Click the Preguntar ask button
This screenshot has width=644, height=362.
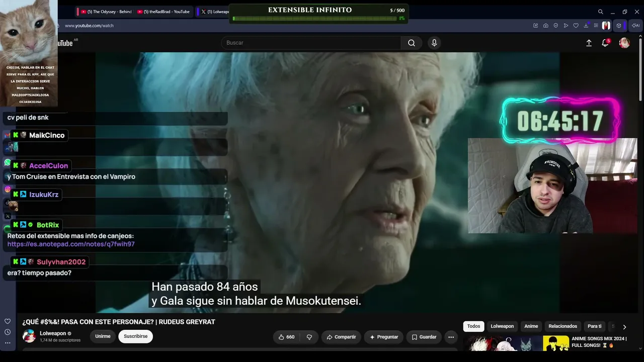[384, 337]
